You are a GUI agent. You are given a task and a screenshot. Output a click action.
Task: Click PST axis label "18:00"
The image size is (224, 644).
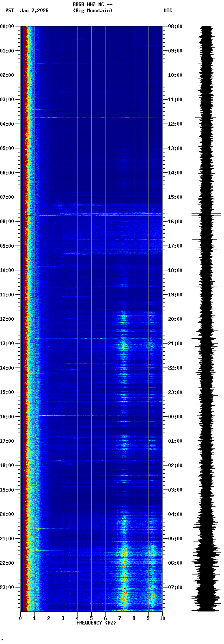pyautogui.click(x=7, y=466)
